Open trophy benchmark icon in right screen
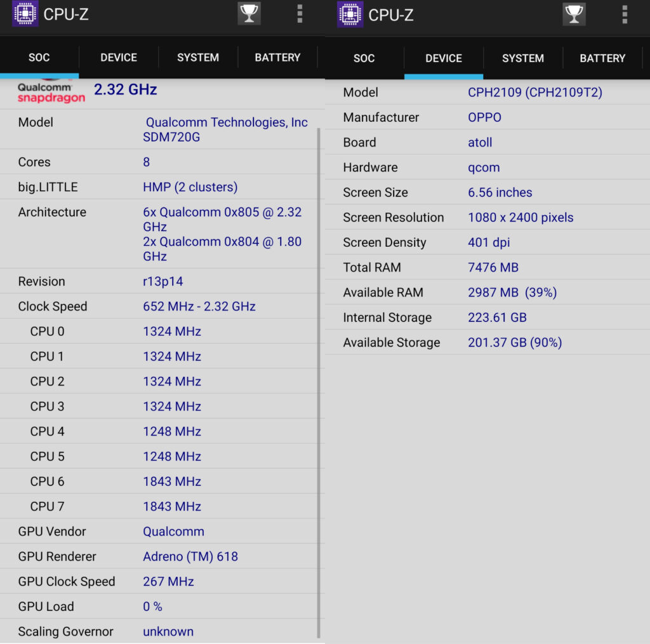This screenshot has height=644, width=650. (x=574, y=15)
